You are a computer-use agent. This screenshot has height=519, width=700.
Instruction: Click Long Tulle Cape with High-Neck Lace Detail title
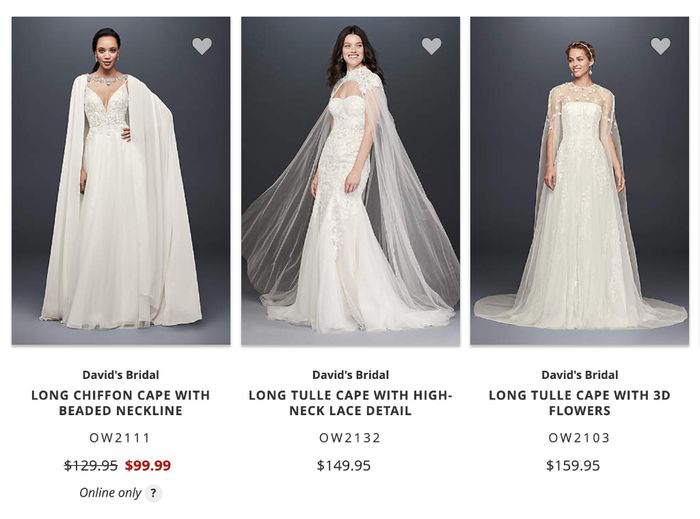coord(350,403)
